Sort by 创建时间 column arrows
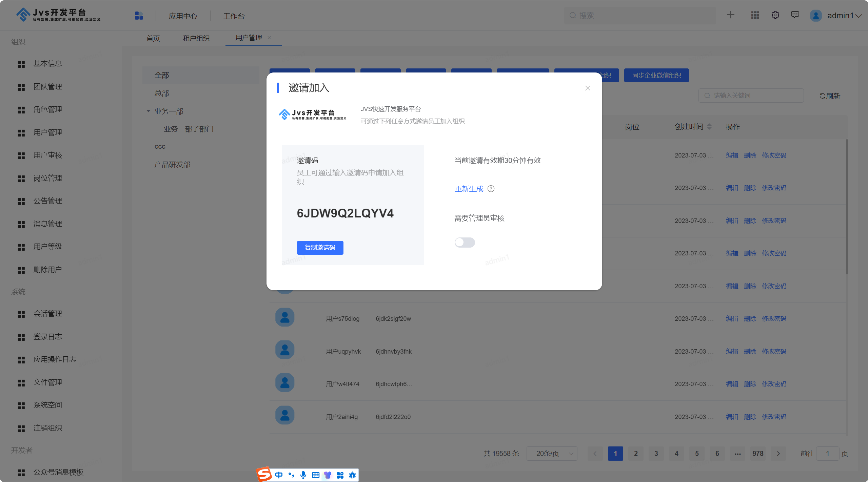The image size is (868, 482). (x=709, y=127)
